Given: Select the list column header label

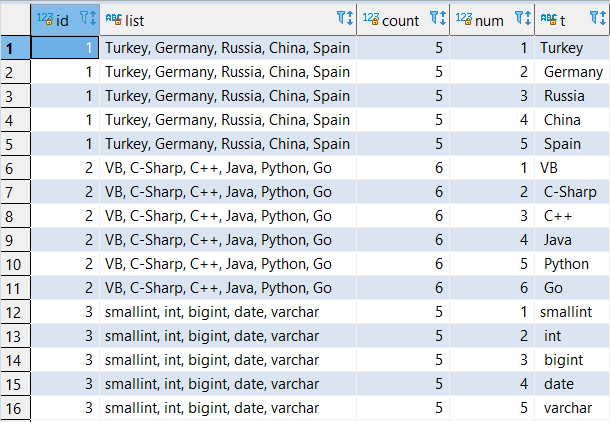Looking at the screenshot, I should (x=135, y=21).
